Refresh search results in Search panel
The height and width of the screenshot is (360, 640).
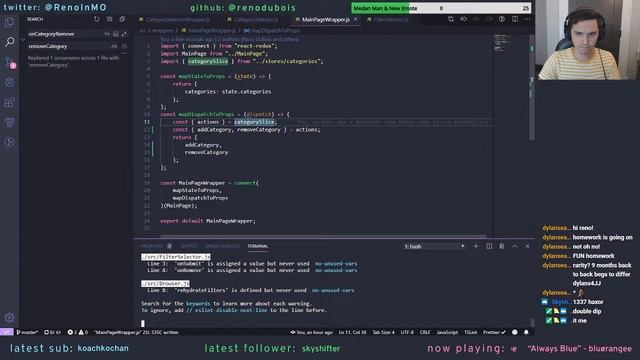(x=96, y=19)
